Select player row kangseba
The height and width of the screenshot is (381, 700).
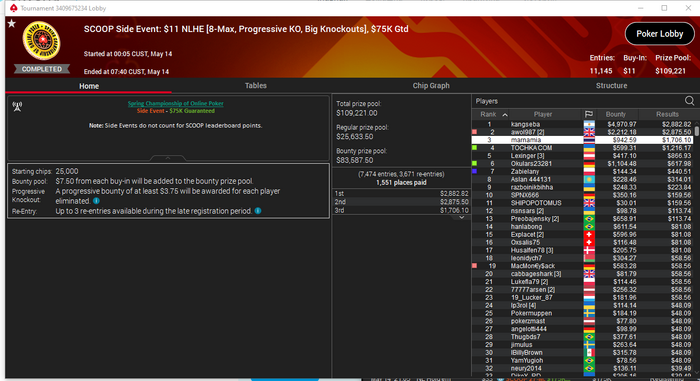583,124
